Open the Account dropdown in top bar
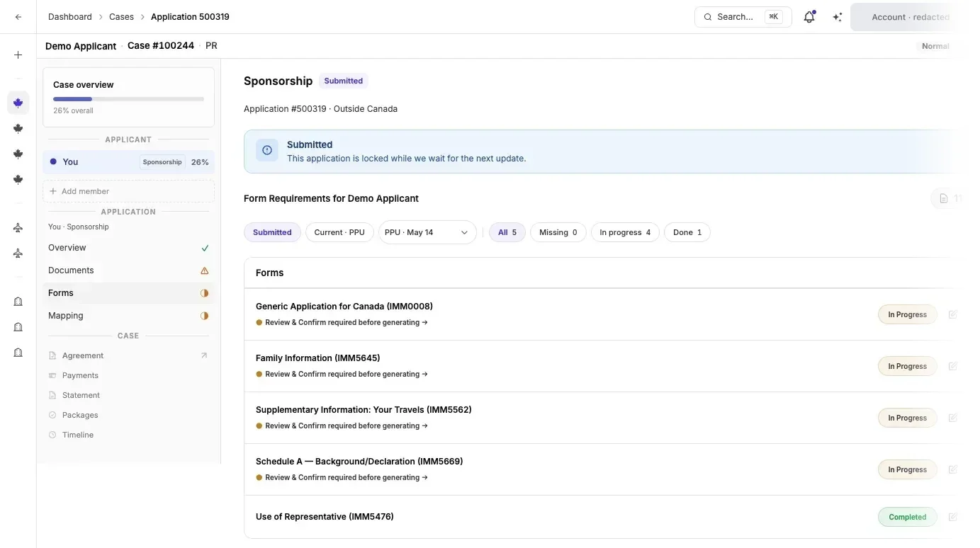The width and height of the screenshot is (980, 548). 910,17
